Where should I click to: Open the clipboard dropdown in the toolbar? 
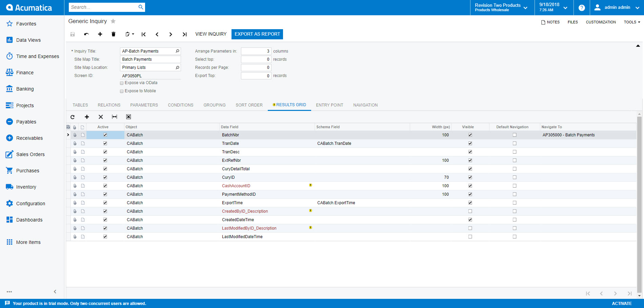129,34
